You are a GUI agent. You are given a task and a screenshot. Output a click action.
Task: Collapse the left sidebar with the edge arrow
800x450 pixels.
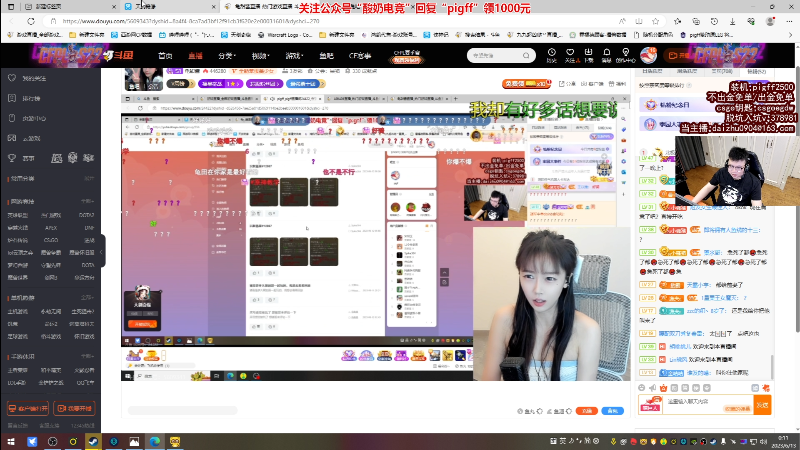tap(102, 251)
